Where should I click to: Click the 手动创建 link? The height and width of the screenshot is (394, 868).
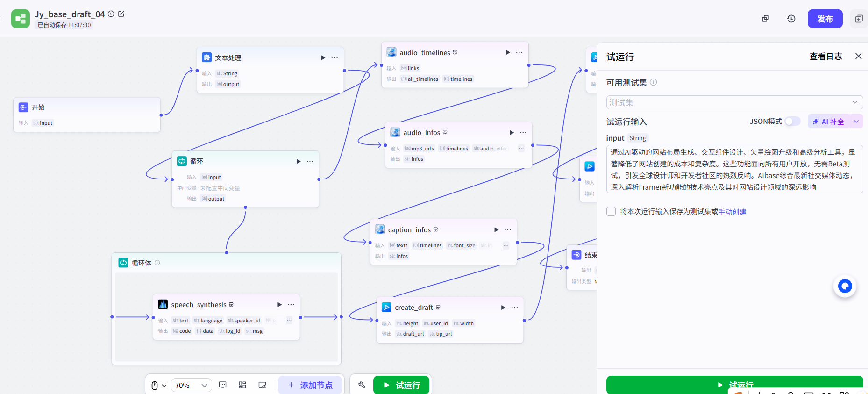732,212
